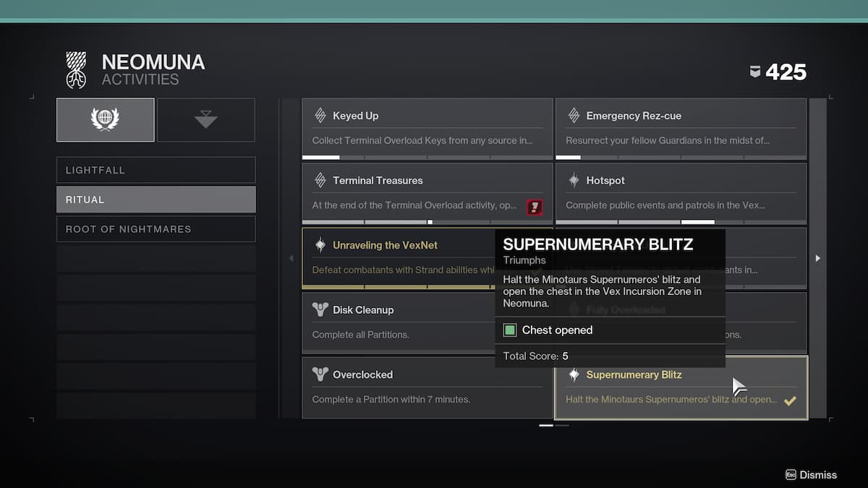Click the Terminal Treasures triumph icon

click(320, 180)
